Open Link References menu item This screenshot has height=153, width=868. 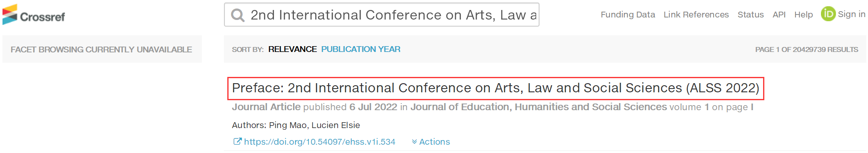(696, 15)
